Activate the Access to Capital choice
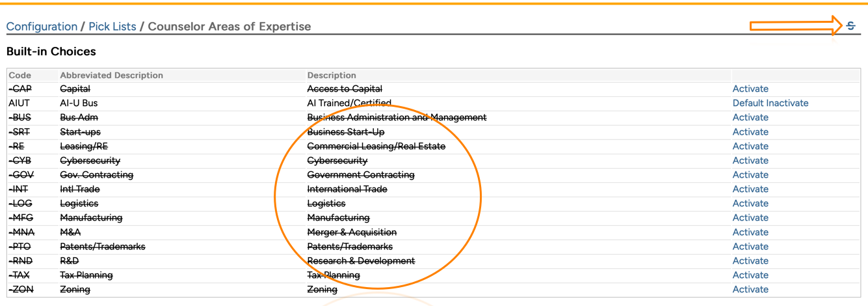The image size is (868, 306). coord(750,89)
